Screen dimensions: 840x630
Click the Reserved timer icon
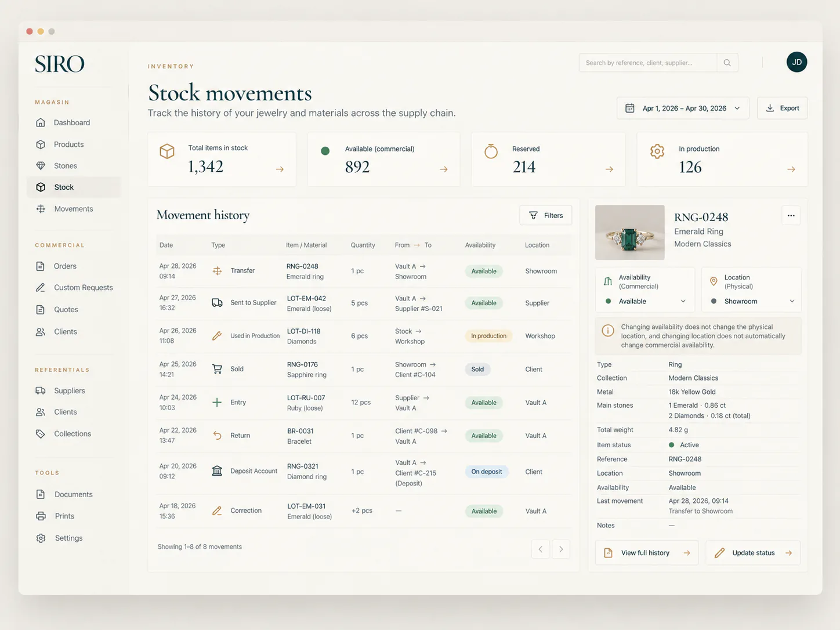491,151
